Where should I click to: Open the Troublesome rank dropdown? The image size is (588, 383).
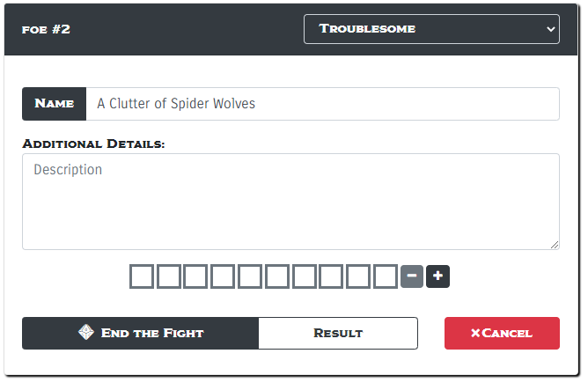(431, 28)
